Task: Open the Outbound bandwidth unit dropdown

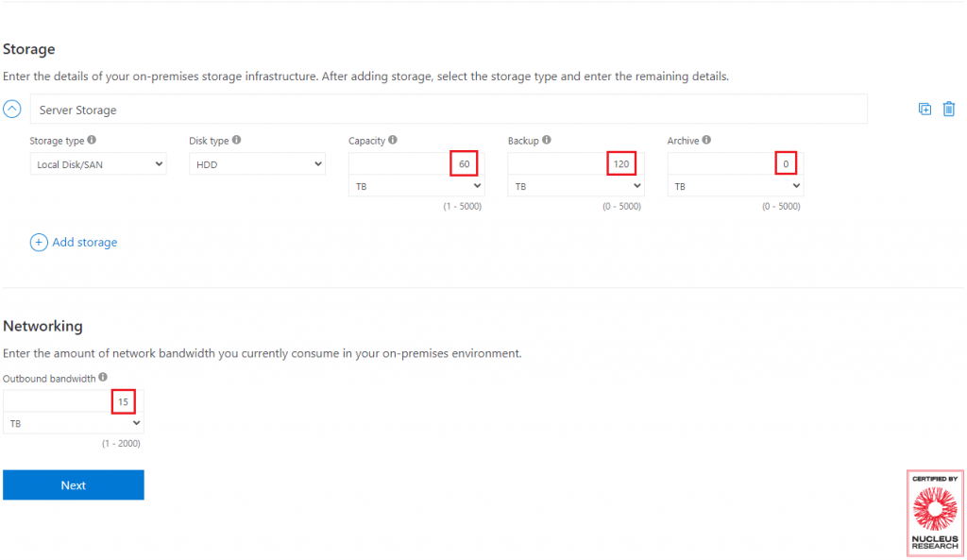Action: pos(74,424)
